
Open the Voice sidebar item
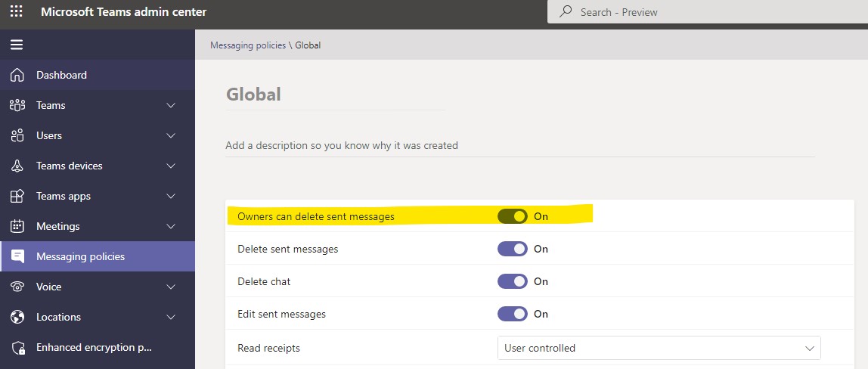pos(98,287)
